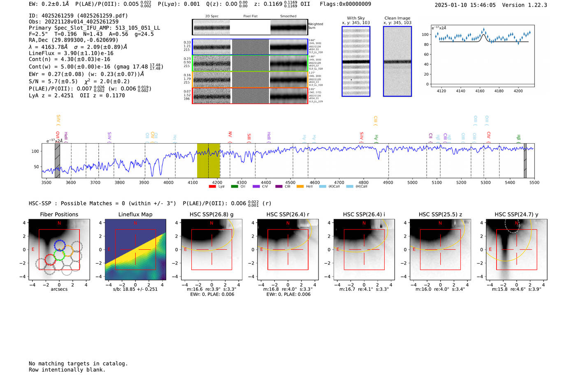Click the Smoothed column header
This screenshot has height=392, width=576.
pyautogui.click(x=288, y=16)
